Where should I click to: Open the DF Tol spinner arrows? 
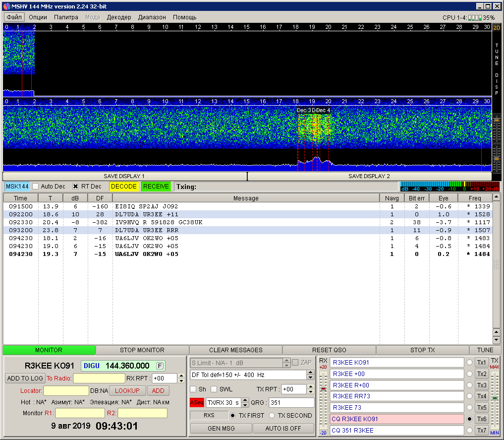(310, 375)
